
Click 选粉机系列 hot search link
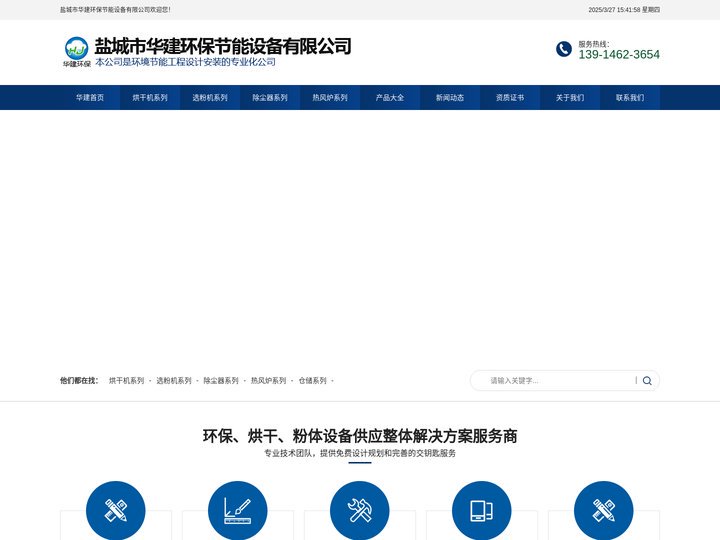(x=174, y=381)
